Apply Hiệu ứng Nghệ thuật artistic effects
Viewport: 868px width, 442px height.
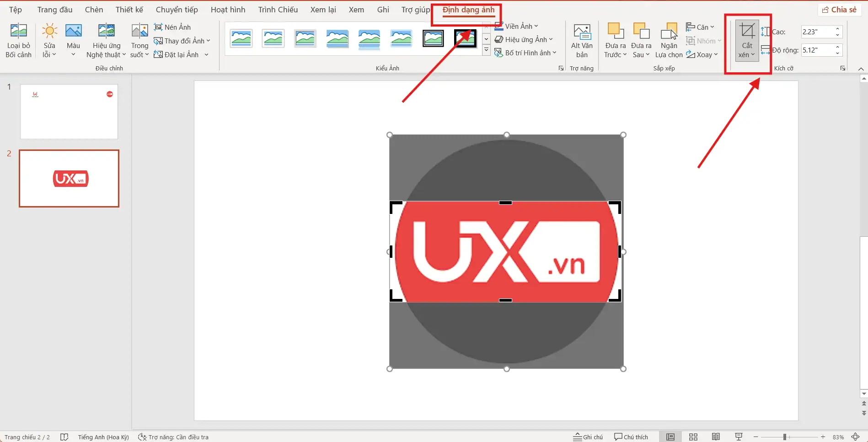click(106, 39)
